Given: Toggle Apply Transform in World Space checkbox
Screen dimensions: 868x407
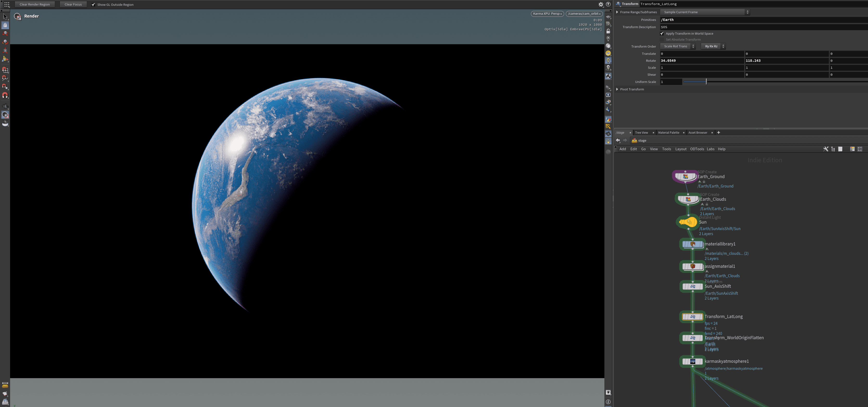Looking at the screenshot, I should (x=662, y=34).
